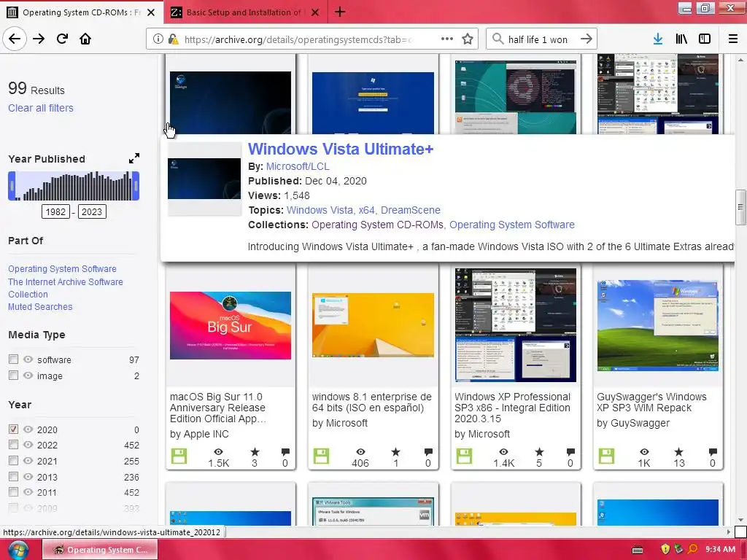
Task: Open a new browser tab
Action: point(340,12)
